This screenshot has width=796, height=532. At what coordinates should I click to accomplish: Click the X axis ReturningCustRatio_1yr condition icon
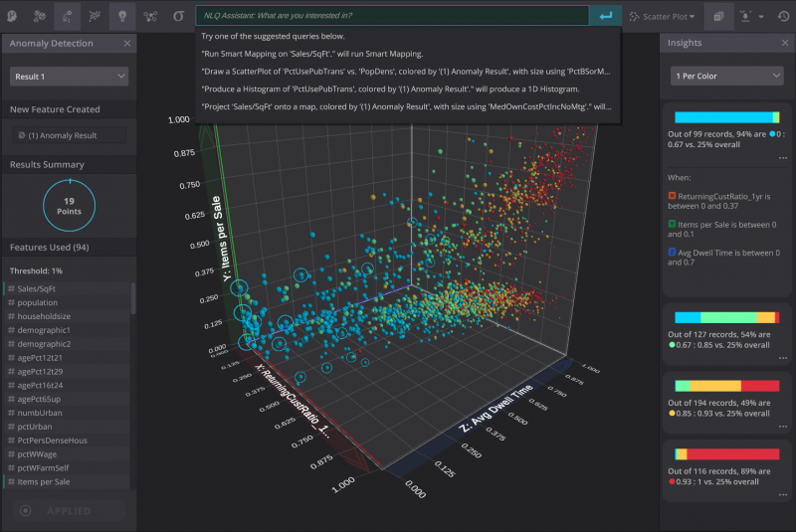click(673, 196)
